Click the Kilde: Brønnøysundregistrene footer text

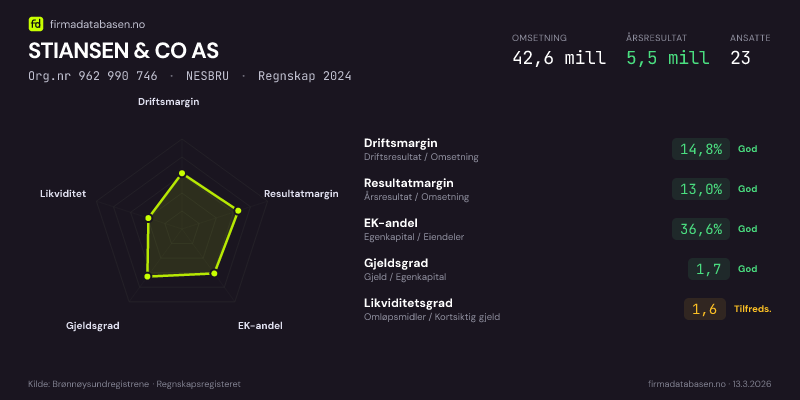[x=134, y=384]
